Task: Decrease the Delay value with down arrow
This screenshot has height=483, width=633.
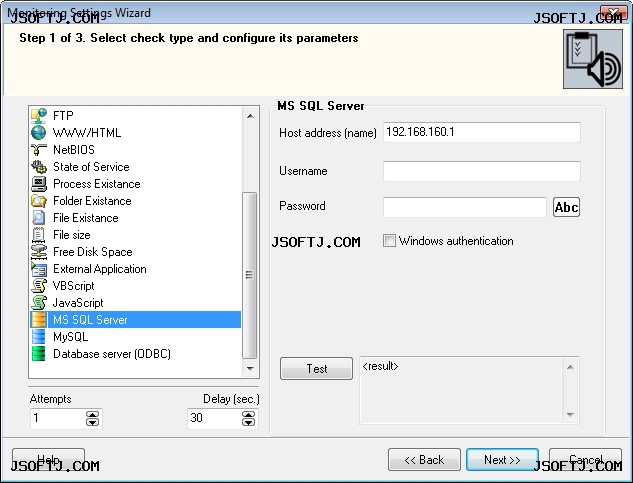Action: click(249, 422)
